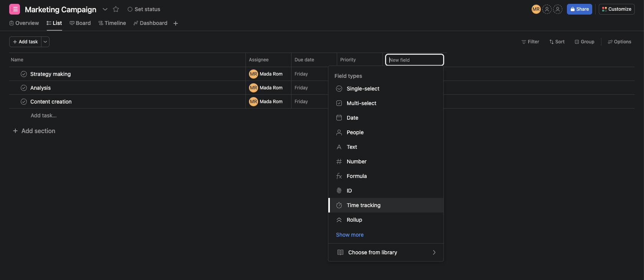Mark Strategy making task complete

(x=24, y=74)
